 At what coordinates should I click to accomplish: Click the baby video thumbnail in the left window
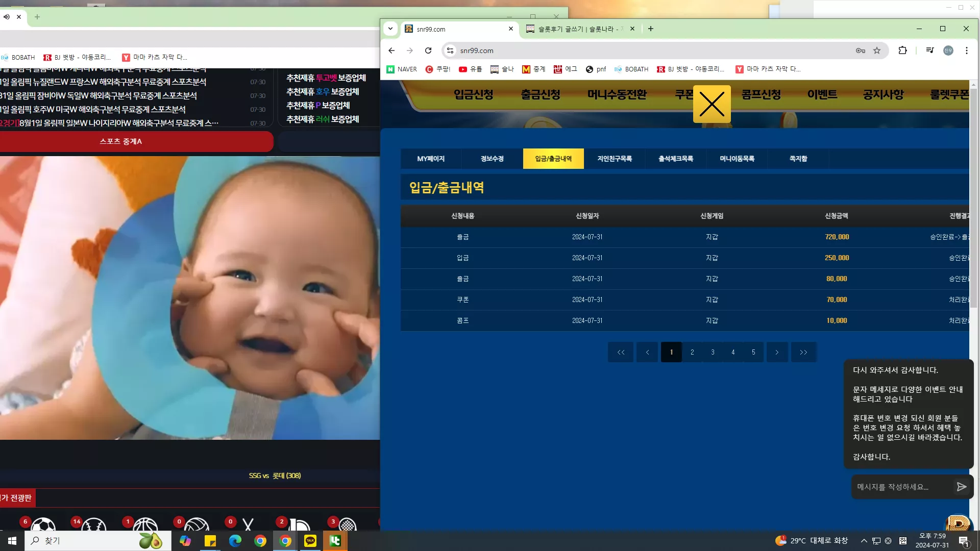tap(190, 298)
